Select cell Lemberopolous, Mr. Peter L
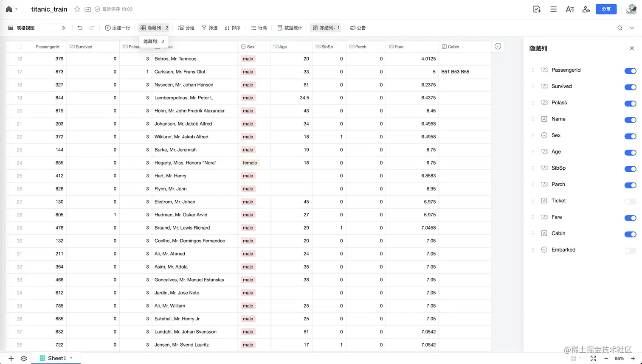 click(x=194, y=98)
